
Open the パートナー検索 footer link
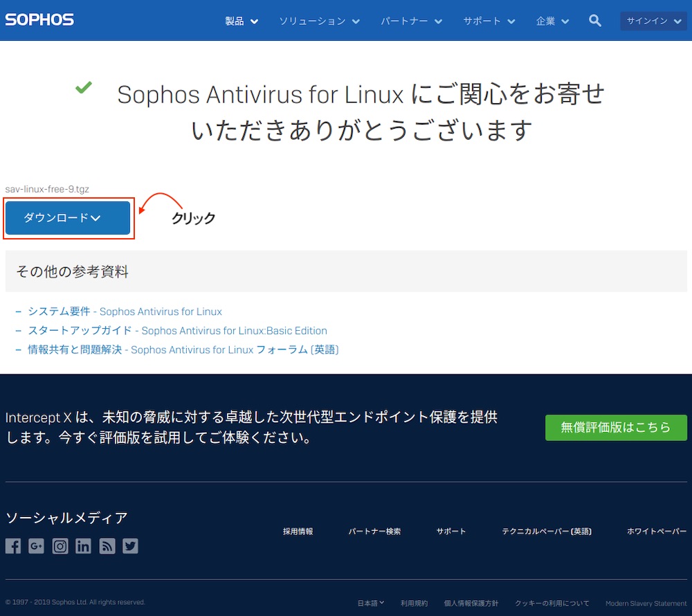coord(374,532)
